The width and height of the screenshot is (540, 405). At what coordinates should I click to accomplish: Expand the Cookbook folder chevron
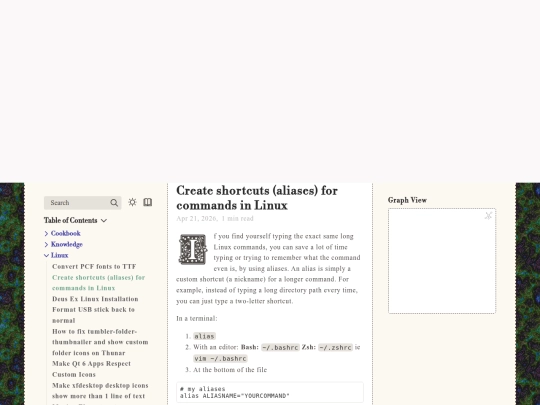click(46, 234)
